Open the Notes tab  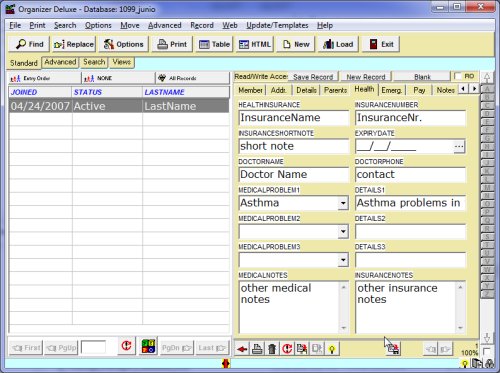pyautogui.click(x=445, y=90)
